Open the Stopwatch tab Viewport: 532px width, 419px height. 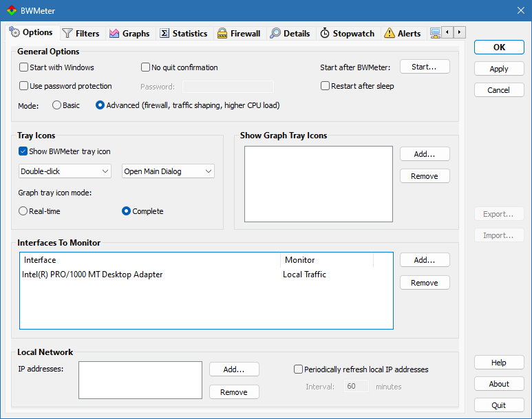pos(348,33)
